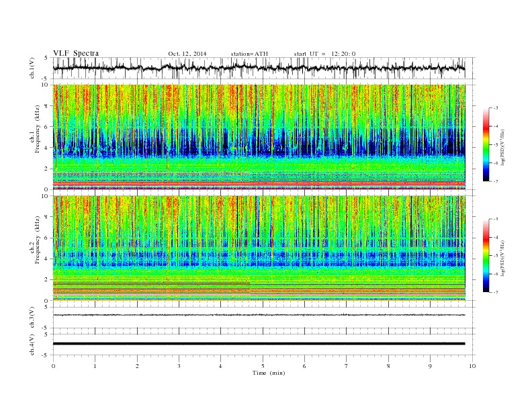The height and width of the screenshot is (411, 532).
Task: Click the ch.3 voltage trace line
Action: pyautogui.click(x=259, y=315)
